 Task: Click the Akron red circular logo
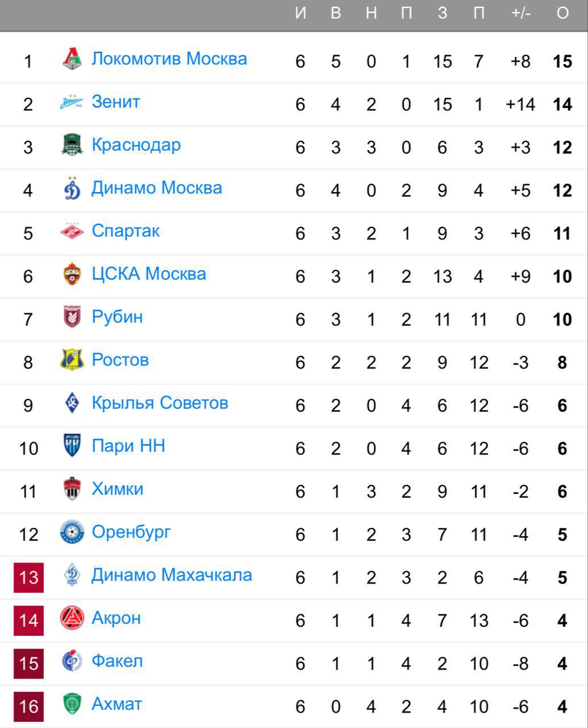(72, 618)
